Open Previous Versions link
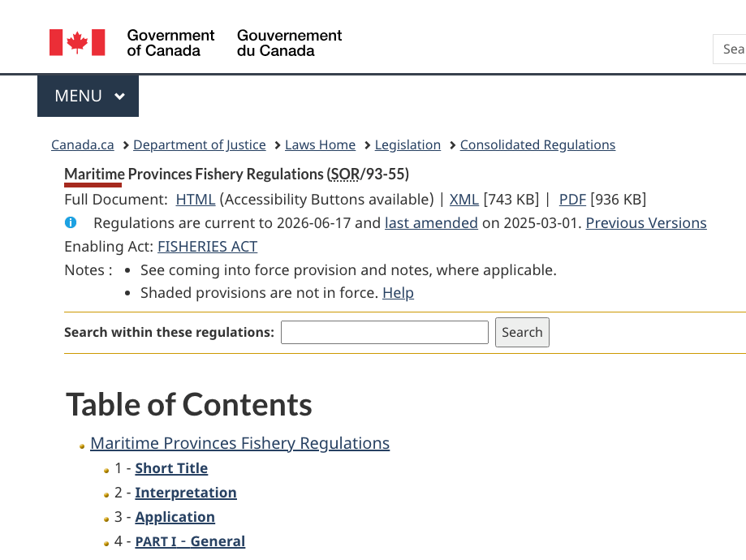746x560 pixels. tap(646, 222)
